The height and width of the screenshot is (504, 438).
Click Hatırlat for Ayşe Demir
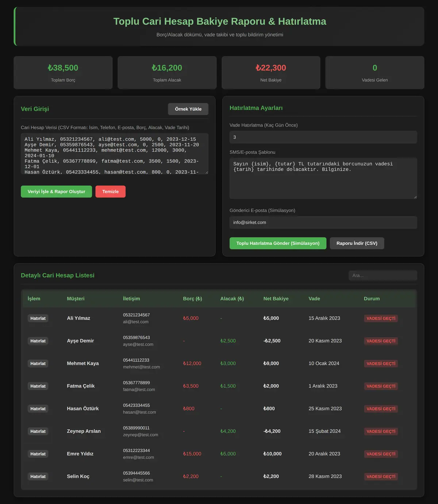(x=38, y=341)
